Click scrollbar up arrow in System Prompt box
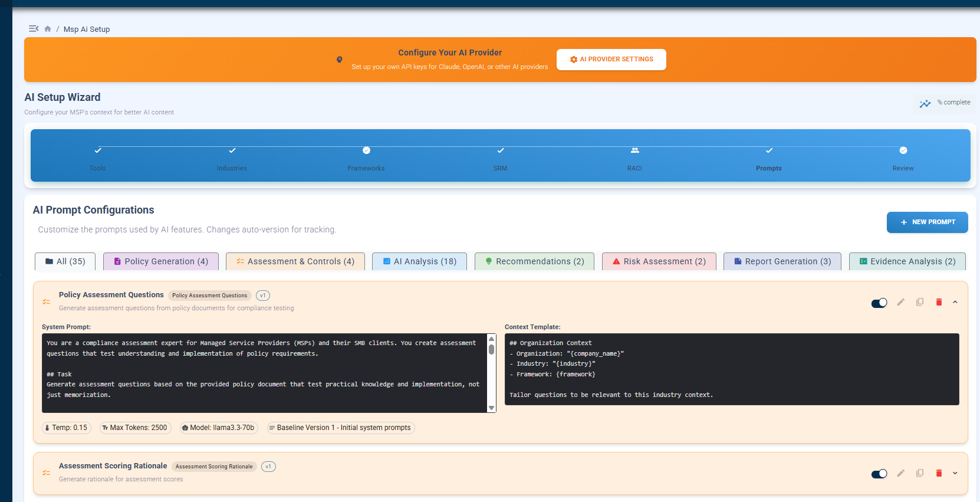This screenshot has height=502, width=980. point(491,339)
